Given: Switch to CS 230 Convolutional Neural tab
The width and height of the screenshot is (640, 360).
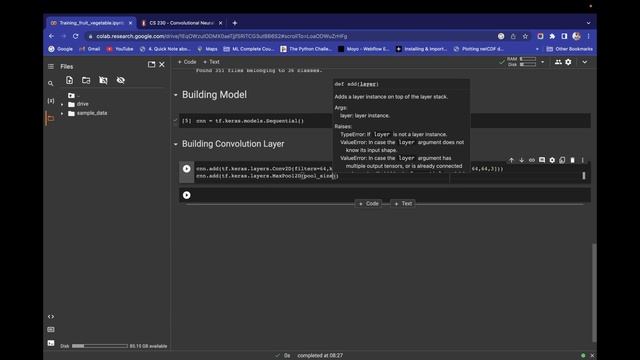Looking at the screenshot, I should [182, 23].
